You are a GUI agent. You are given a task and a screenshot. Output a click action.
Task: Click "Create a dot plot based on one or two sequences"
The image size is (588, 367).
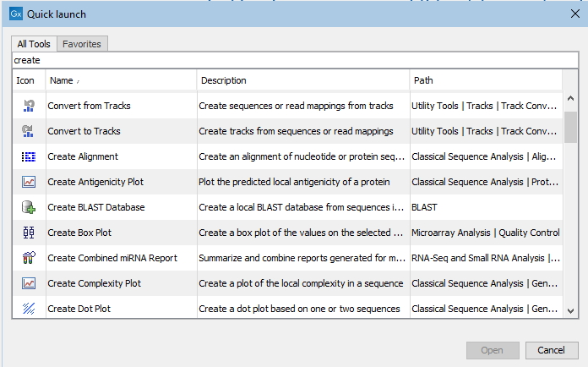(x=299, y=309)
